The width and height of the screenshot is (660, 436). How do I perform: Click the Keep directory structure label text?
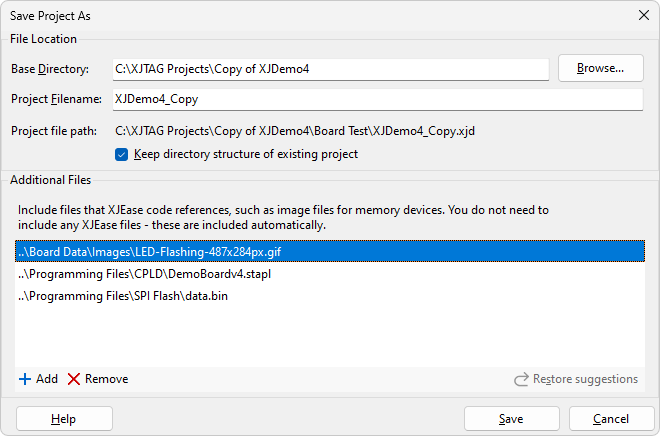245,154
